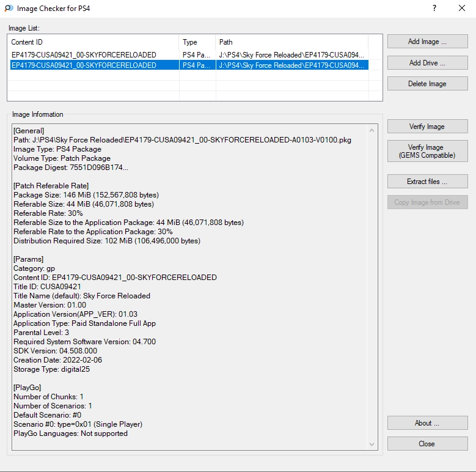Click the Path column header

(291, 42)
